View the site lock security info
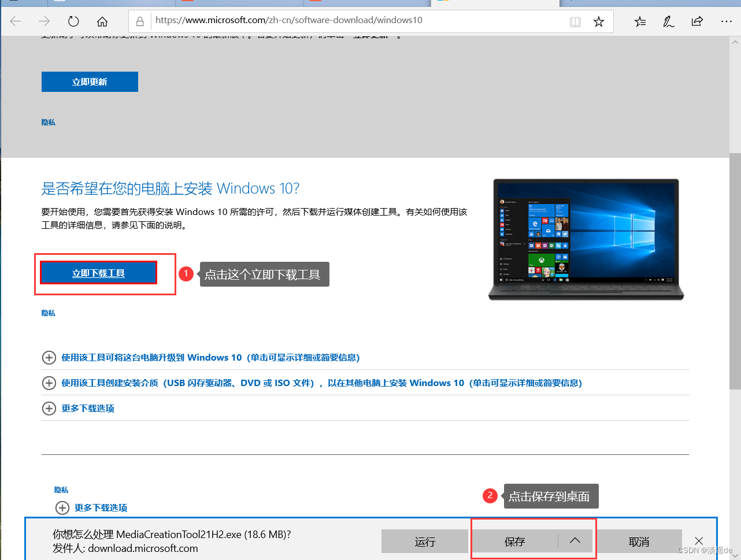Screen dimensions: 741x560 click(139, 21)
